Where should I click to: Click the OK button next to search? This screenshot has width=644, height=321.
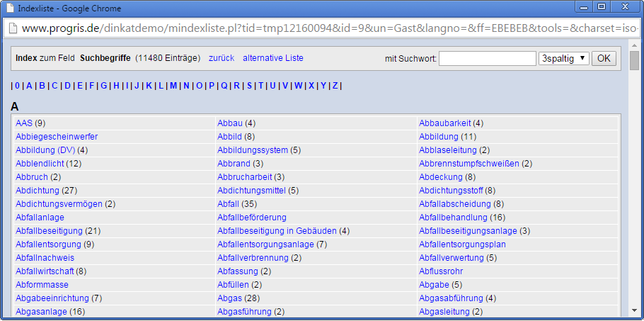pyautogui.click(x=603, y=58)
